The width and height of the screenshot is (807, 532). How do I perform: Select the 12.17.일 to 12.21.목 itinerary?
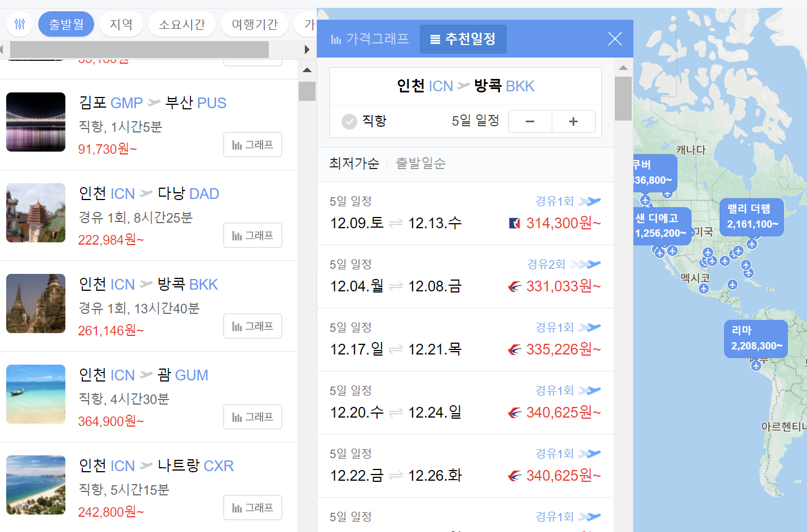465,340
